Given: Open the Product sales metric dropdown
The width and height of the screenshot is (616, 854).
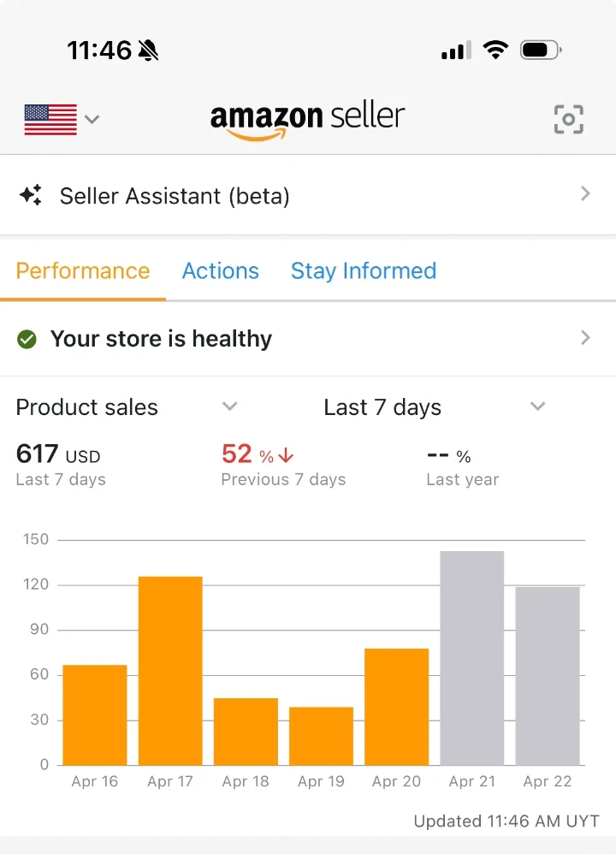Looking at the screenshot, I should tap(127, 406).
